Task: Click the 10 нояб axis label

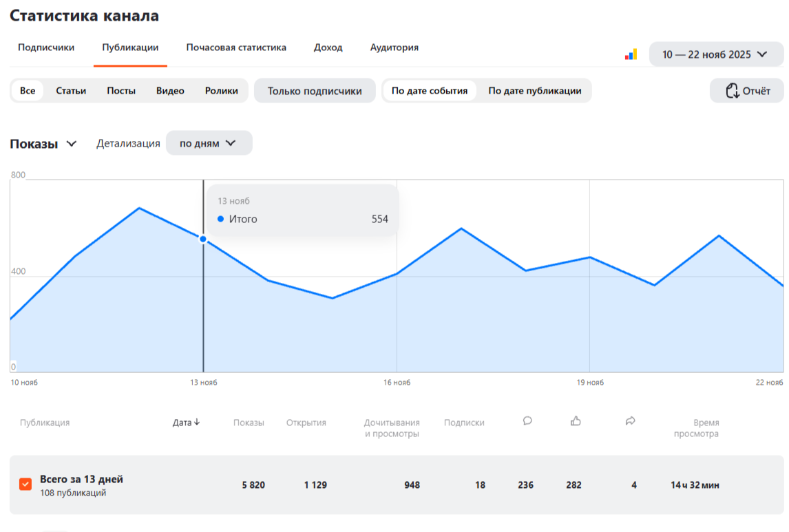Action: click(24, 383)
